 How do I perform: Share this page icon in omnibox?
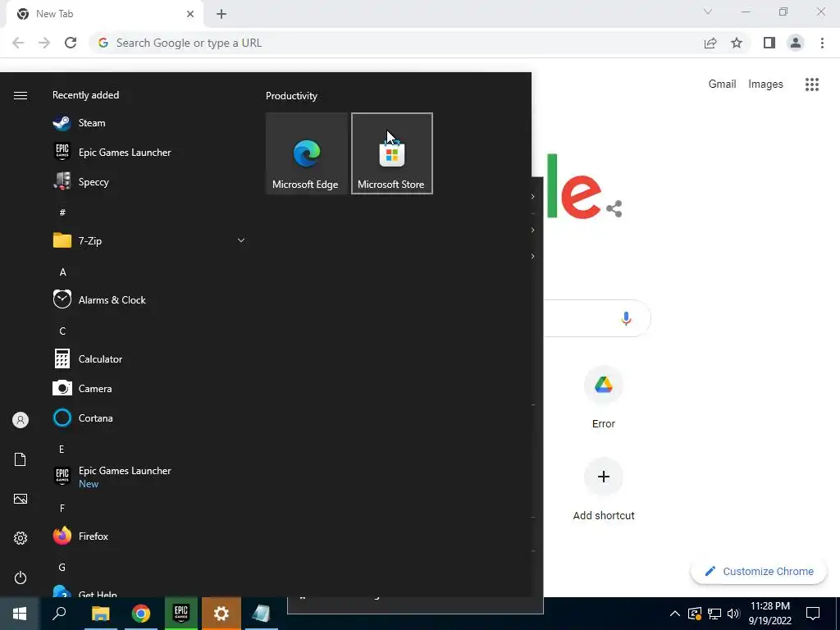710,43
